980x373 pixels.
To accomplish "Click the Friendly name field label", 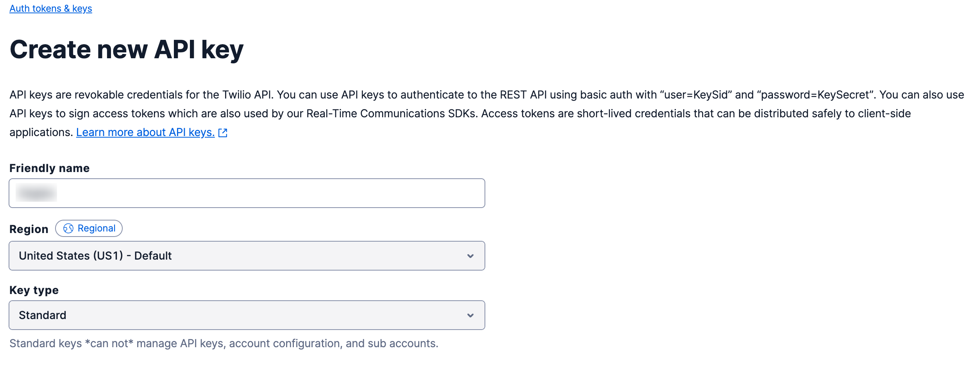I will [x=50, y=168].
